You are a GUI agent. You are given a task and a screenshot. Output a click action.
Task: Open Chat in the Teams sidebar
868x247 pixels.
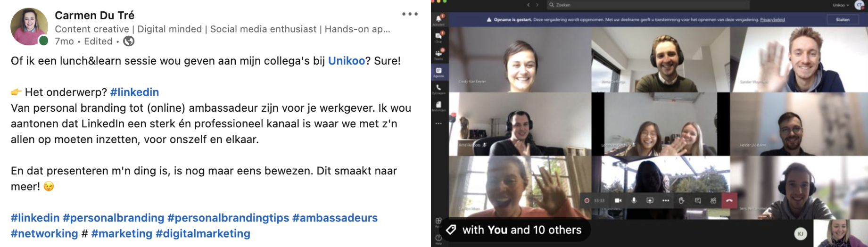point(438,37)
